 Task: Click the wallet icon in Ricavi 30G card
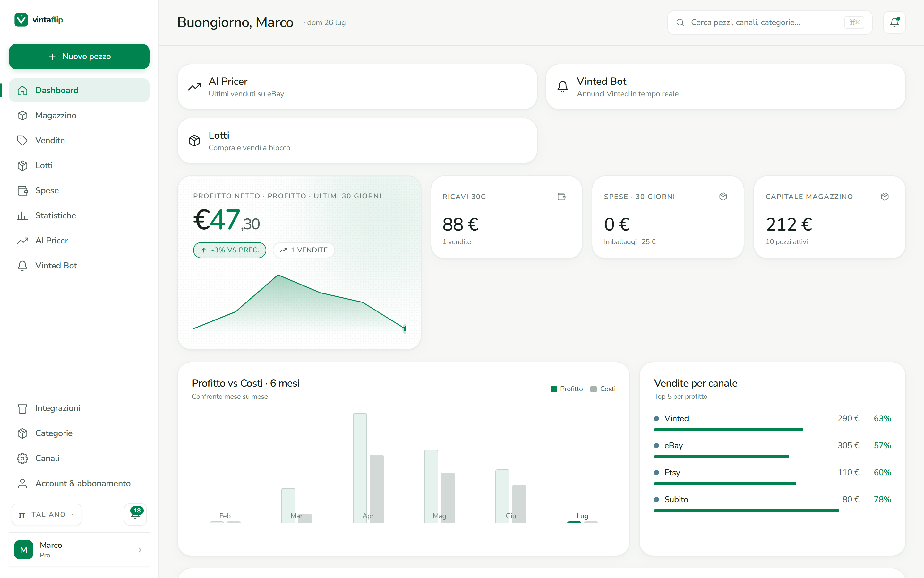[x=561, y=197]
